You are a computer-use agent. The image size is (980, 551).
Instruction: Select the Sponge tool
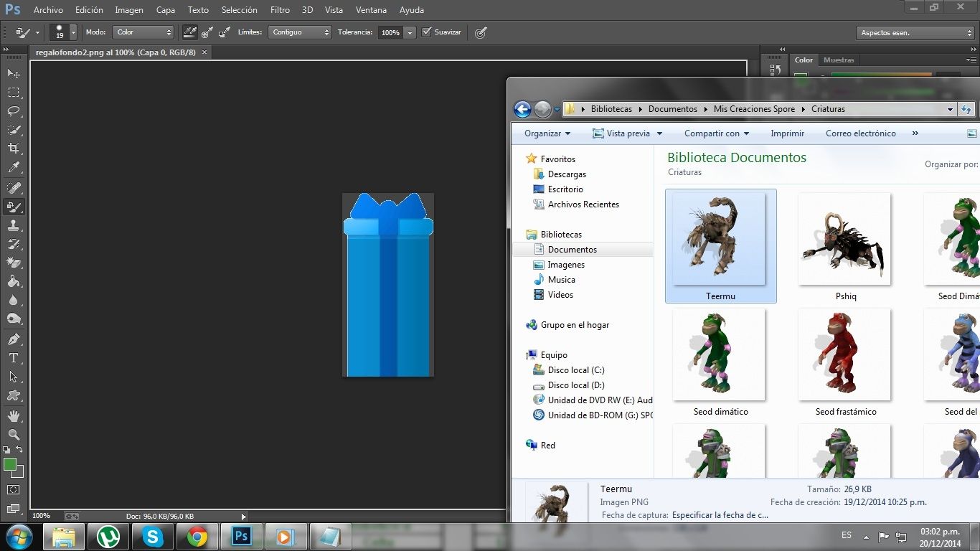[x=14, y=319]
